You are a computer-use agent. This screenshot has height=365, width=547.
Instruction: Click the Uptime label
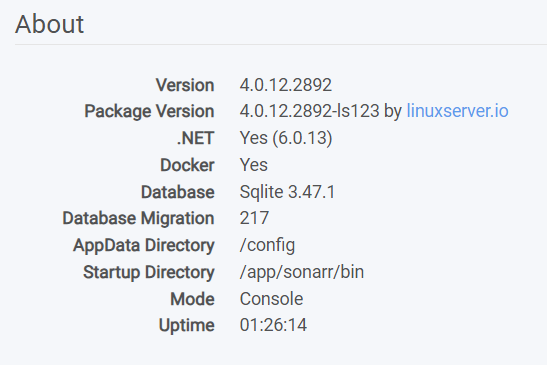(x=187, y=326)
